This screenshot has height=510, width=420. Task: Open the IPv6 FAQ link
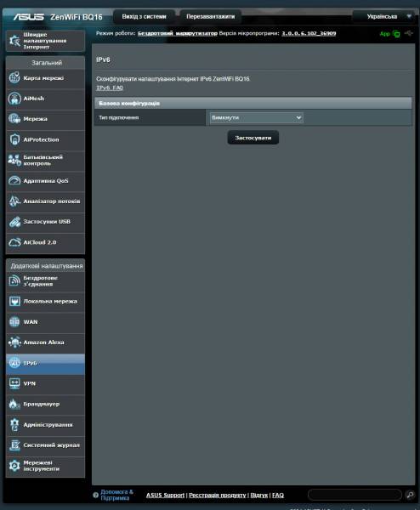[110, 88]
